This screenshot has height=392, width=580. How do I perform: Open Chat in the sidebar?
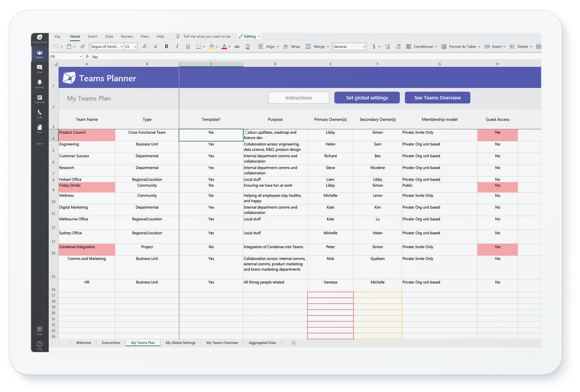point(39,69)
